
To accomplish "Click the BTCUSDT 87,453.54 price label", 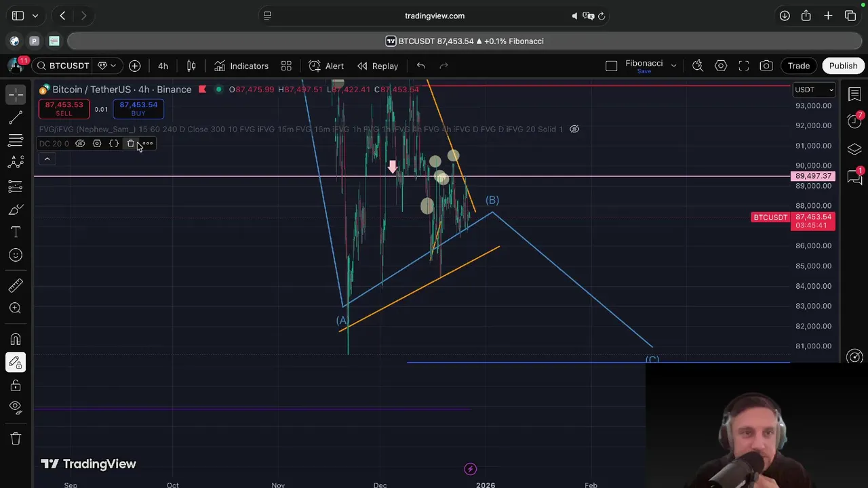I will coord(793,221).
